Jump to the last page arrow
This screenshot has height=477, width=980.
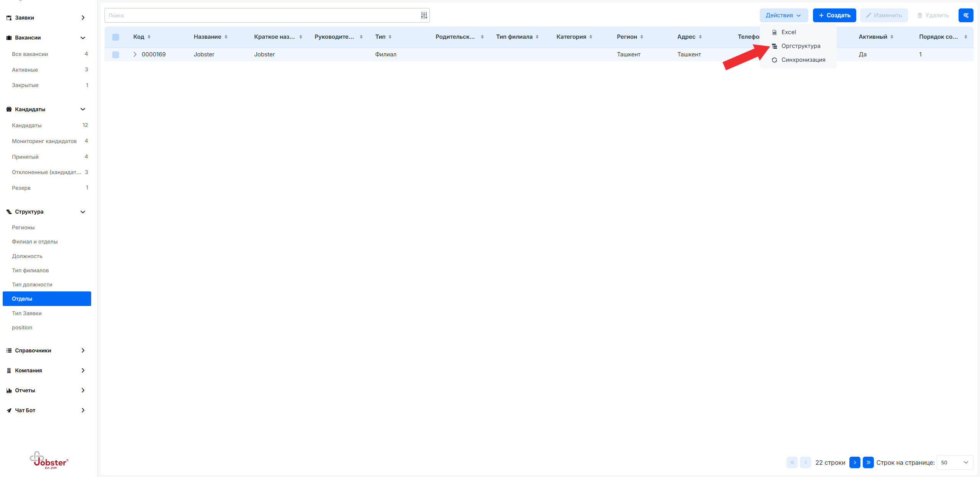(868, 462)
